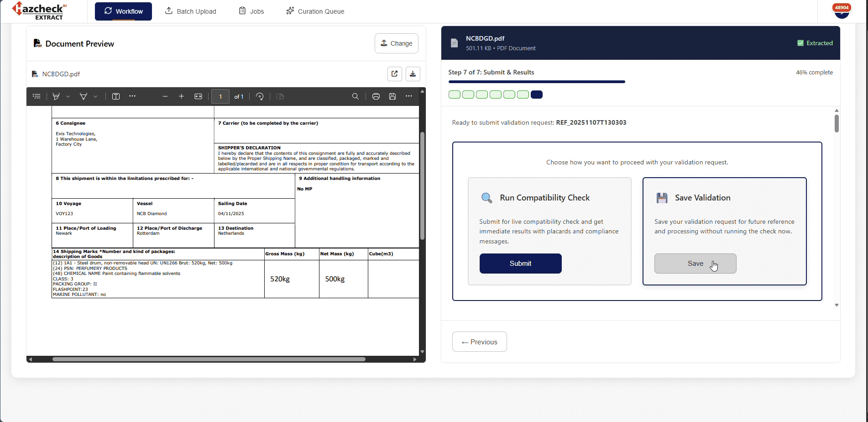The width and height of the screenshot is (868, 422).
Task: Open the PDF toolbar's rightmost more options menu
Action: pos(408,96)
